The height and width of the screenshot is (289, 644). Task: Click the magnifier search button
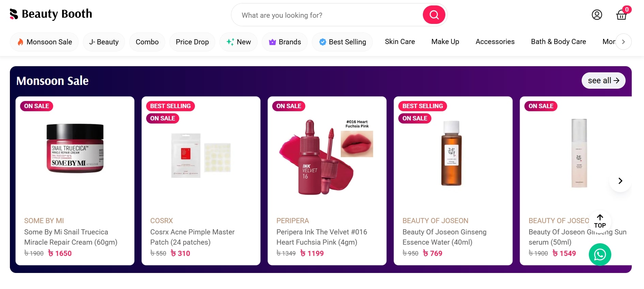pyautogui.click(x=434, y=15)
